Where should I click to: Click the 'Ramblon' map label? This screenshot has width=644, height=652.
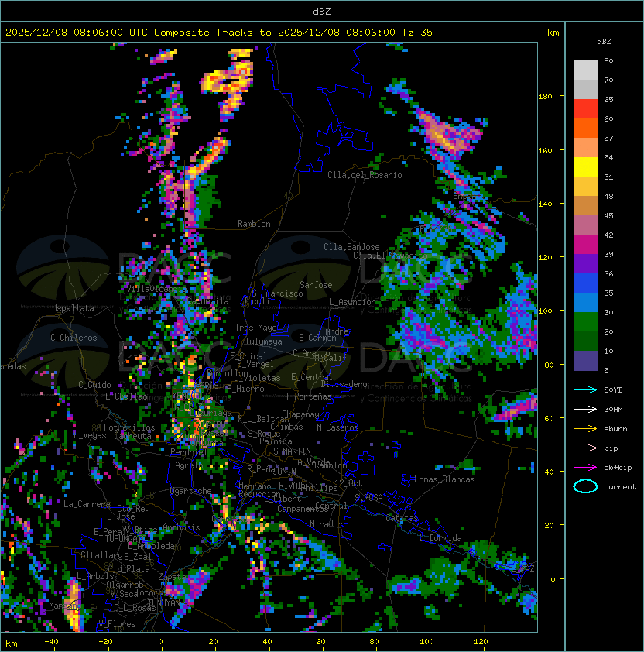point(254,224)
